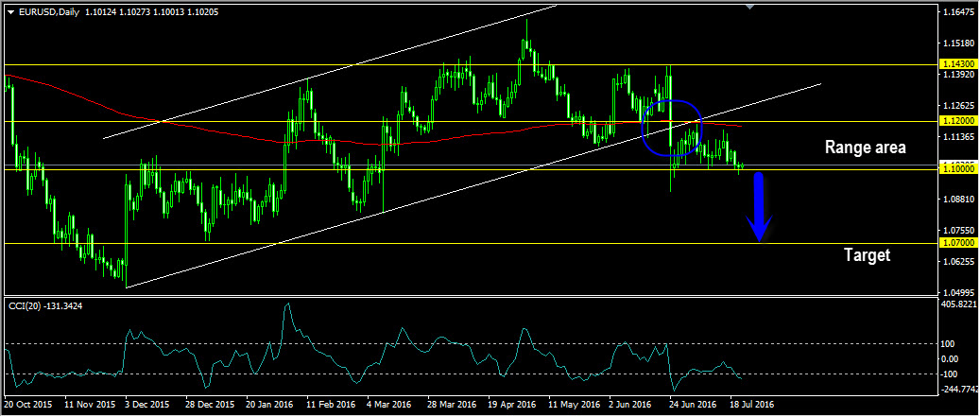
Task: Click the 3 Dec 2015 date label
Action: tap(147, 404)
